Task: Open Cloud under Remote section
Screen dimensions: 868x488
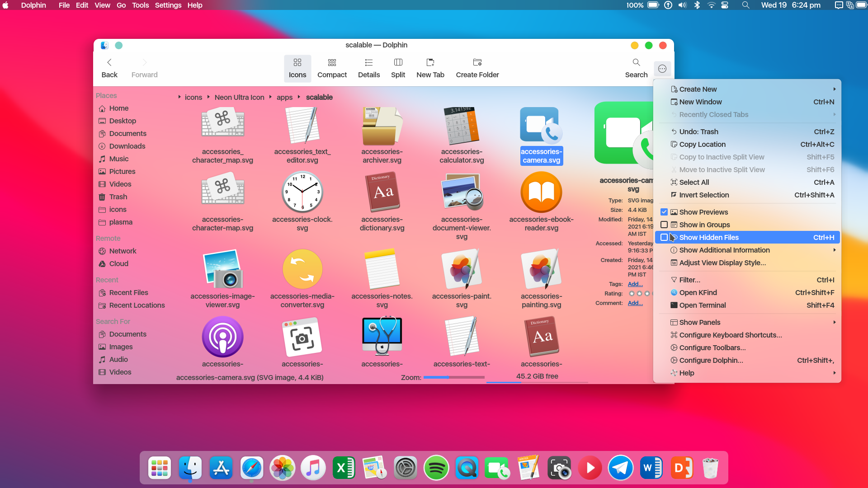Action: tap(119, 264)
